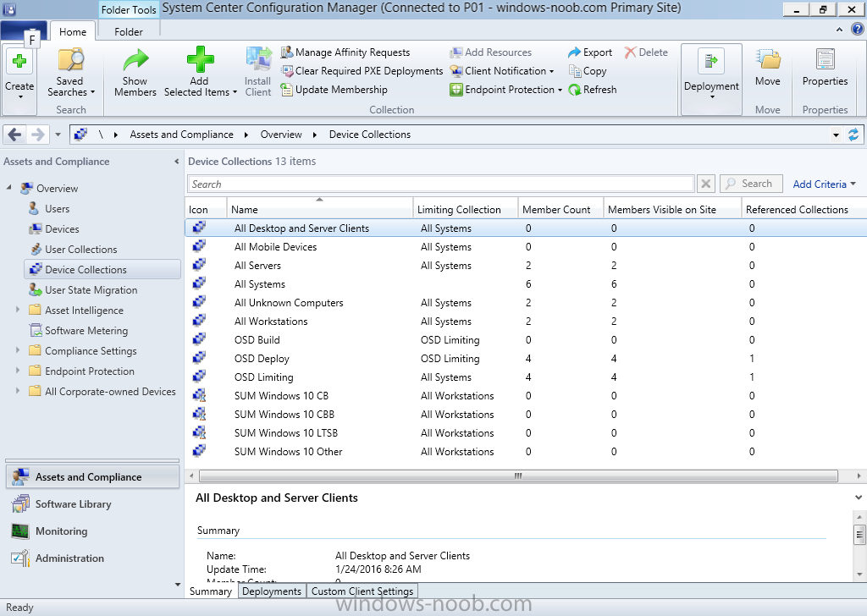This screenshot has width=867, height=616.
Task: Open Custom Client Settings tab
Action: point(362,591)
